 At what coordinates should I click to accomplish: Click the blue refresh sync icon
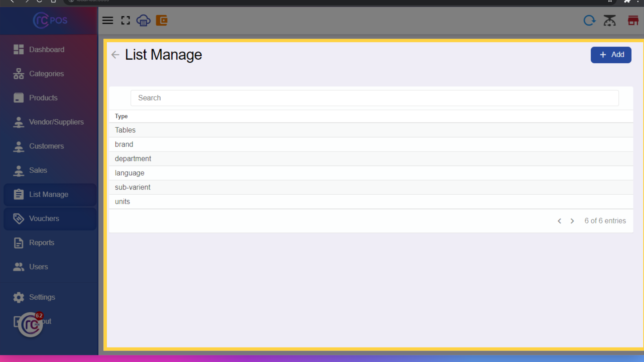[x=589, y=20]
